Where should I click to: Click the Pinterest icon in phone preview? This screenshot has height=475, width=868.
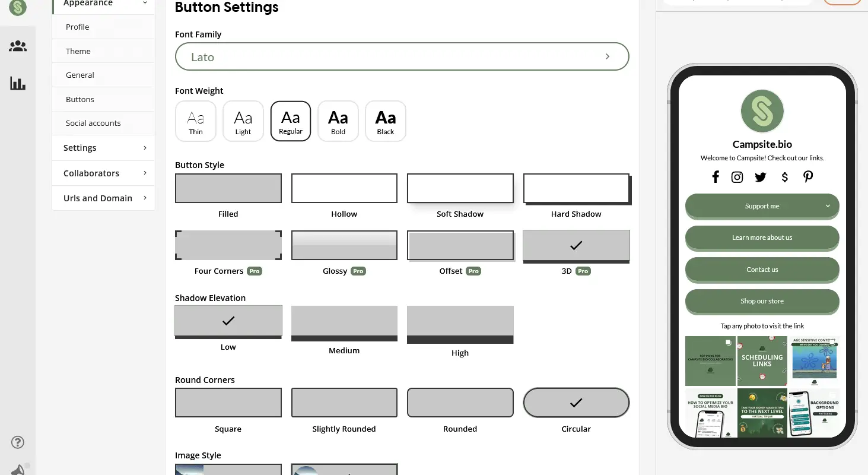coord(808,176)
